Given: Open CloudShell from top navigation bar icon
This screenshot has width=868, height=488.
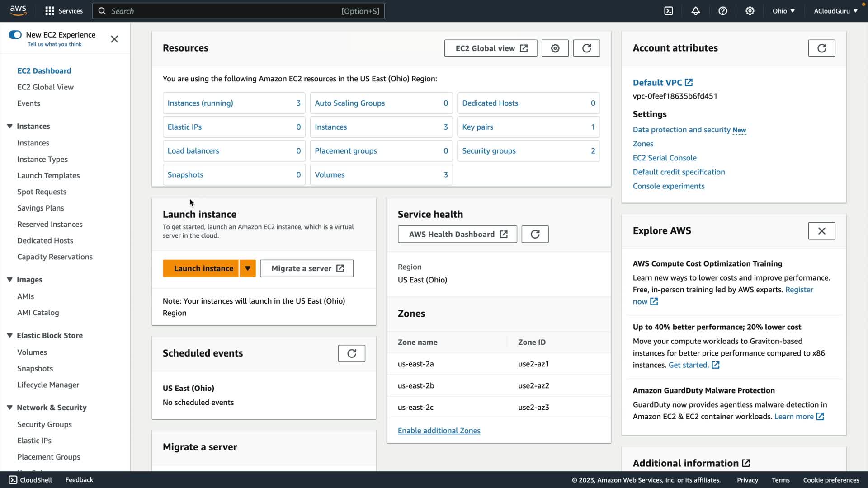Looking at the screenshot, I should [x=669, y=11].
